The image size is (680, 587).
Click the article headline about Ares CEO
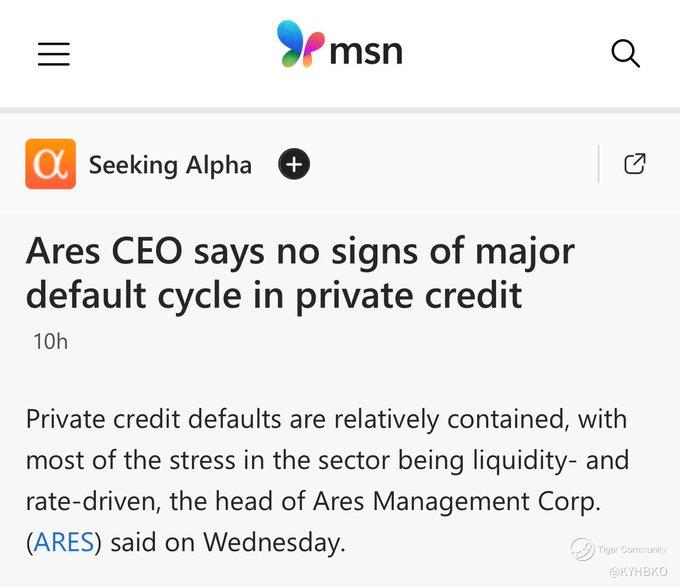[300, 272]
